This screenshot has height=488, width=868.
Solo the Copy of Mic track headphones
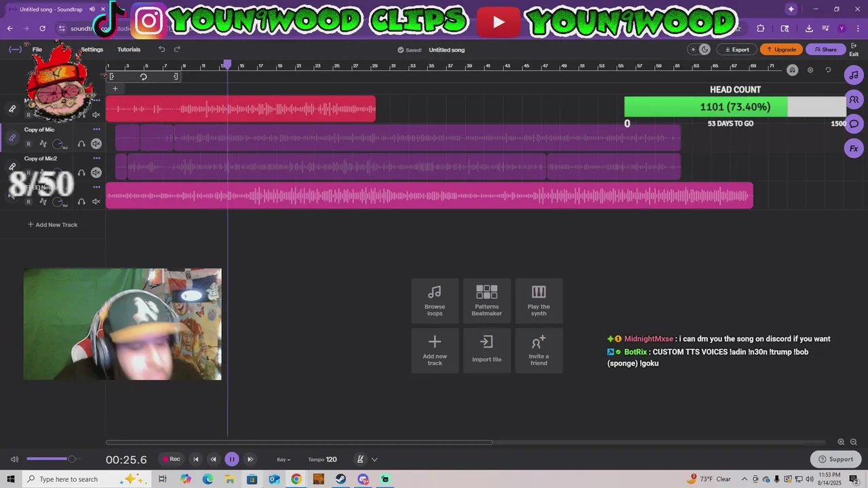point(81,144)
